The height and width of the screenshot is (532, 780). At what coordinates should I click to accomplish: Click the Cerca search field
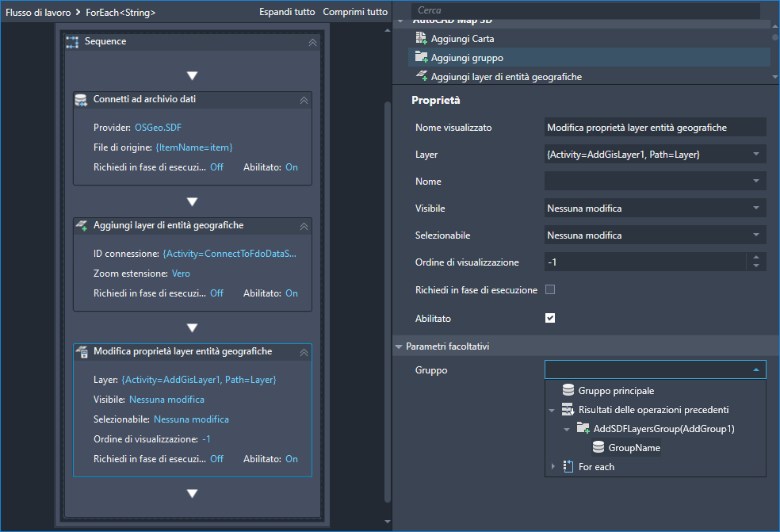click(x=586, y=10)
